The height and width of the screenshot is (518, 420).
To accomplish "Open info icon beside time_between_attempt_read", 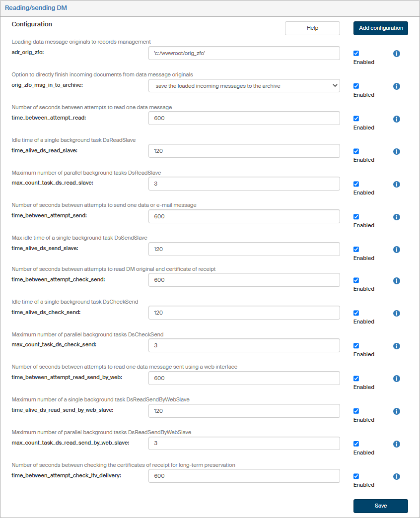I will pyautogui.click(x=397, y=119).
